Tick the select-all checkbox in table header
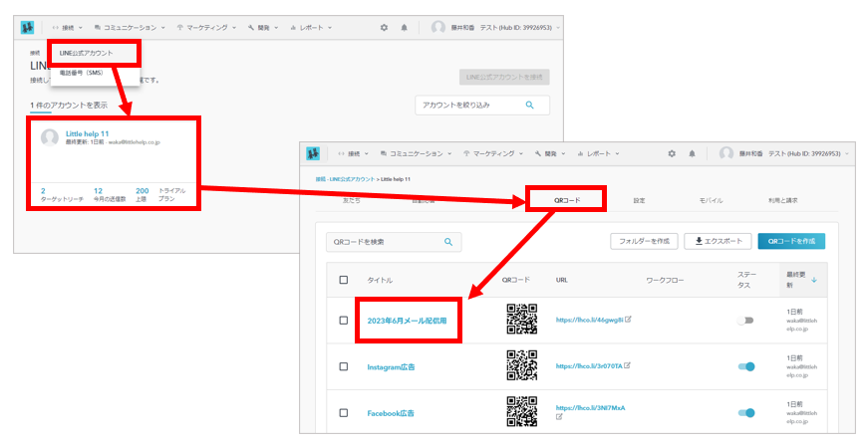The width and height of the screenshot is (868, 448). click(x=344, y=281)
